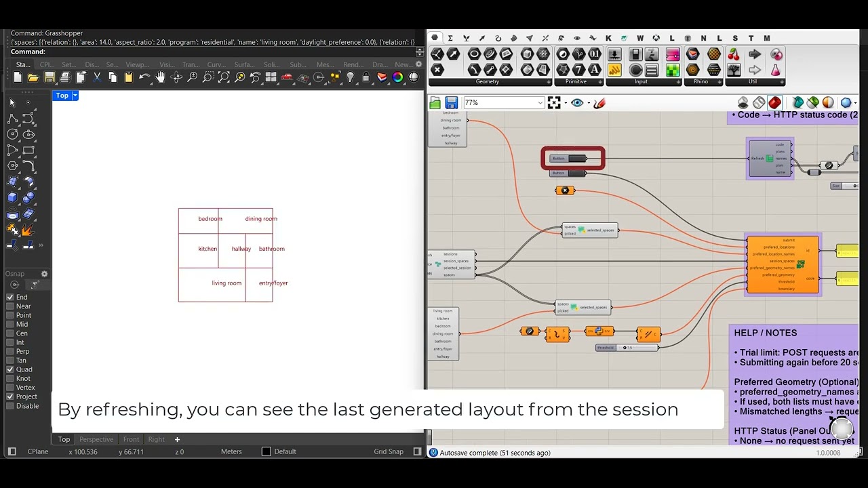Image resolution: width=868 pixels, height=488 pixels.
Task: Click the New file icon in Rhino toolbar
Action: [18, 78]
